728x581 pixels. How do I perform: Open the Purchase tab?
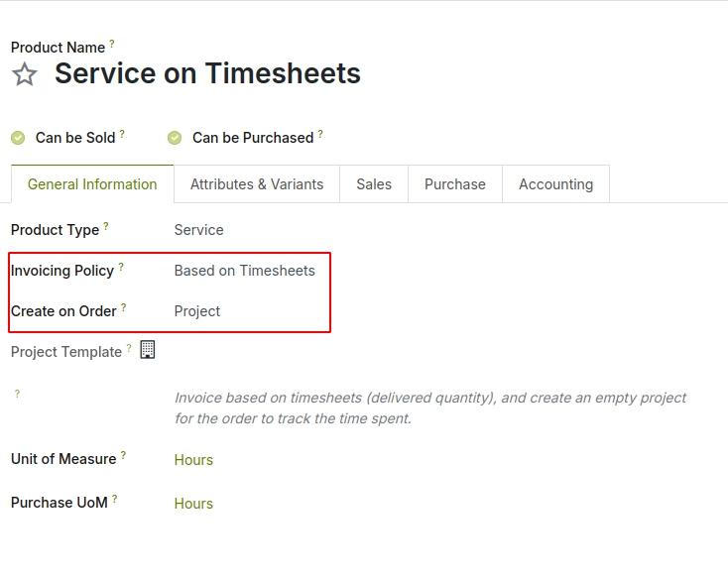tap(455, 184)
